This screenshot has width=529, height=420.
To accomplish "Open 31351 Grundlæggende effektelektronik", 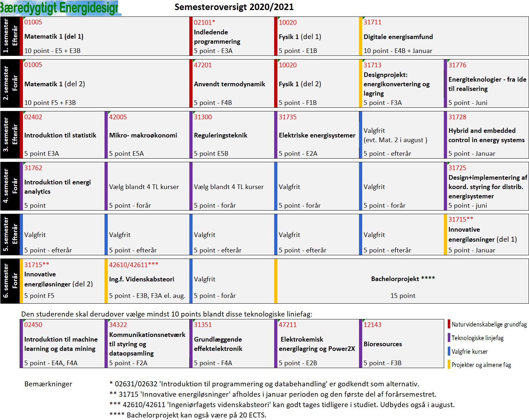I will [x=232, y=343].
